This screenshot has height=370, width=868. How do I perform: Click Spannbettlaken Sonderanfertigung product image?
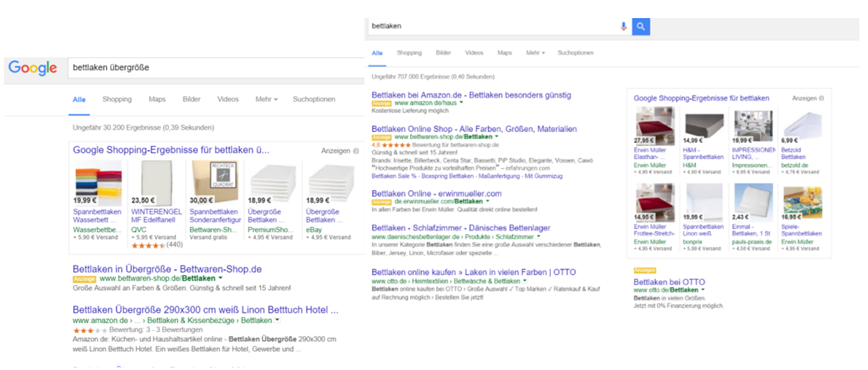coord(214,183)
